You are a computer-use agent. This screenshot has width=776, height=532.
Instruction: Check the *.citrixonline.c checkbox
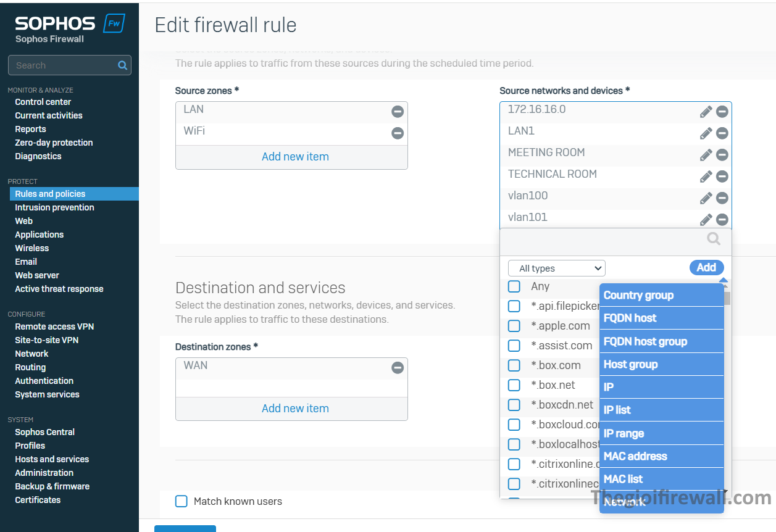[514, 464]
